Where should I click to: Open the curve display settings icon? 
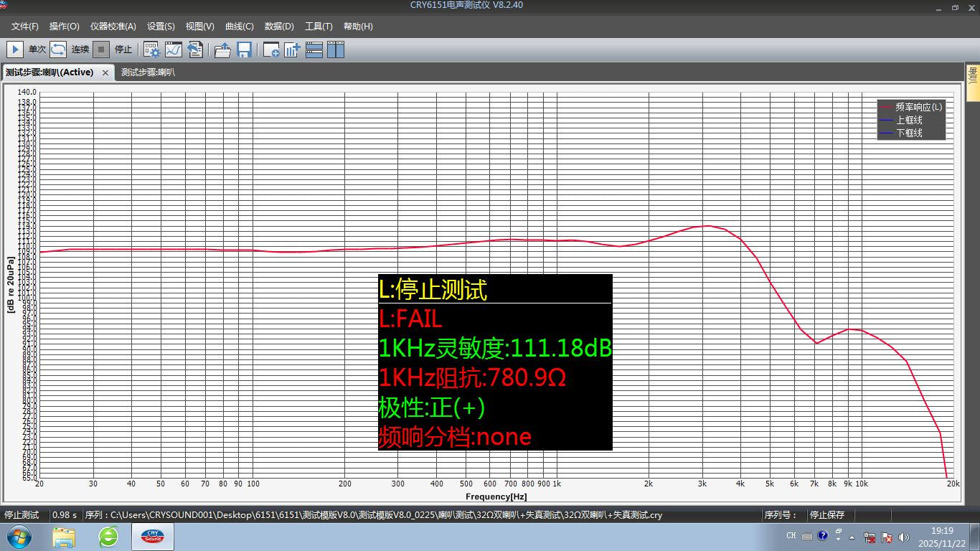tap(174, 50)
